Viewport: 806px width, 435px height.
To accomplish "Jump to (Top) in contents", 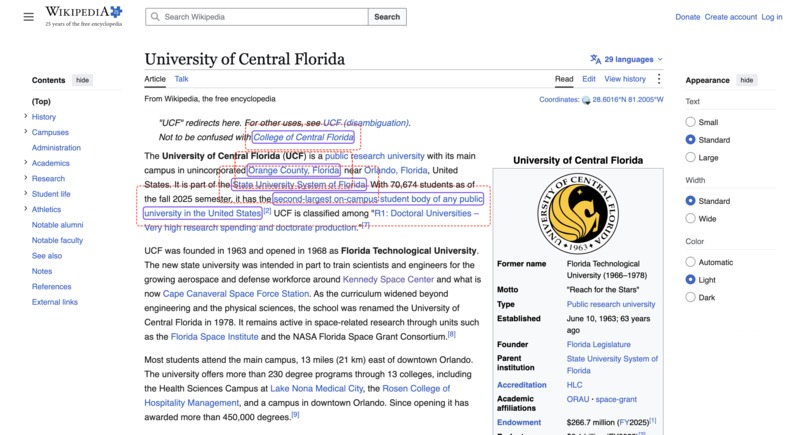I will [x=41, y=101].
